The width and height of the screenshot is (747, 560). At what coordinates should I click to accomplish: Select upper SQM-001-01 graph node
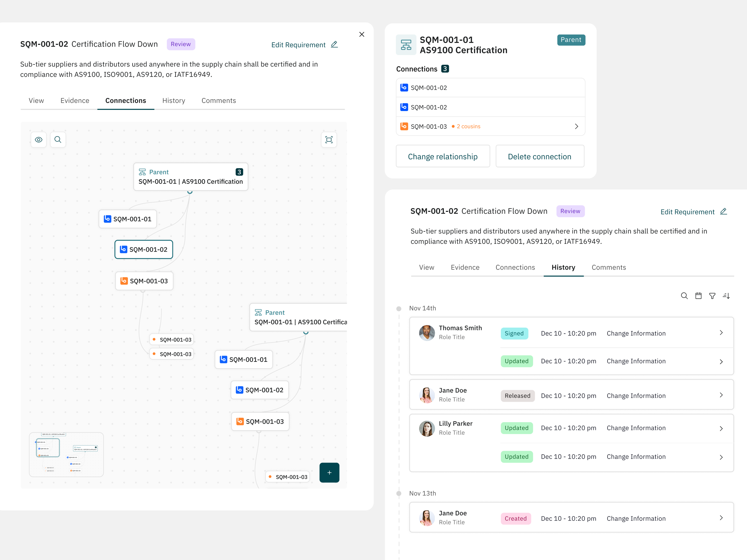[x=128, y=219]
